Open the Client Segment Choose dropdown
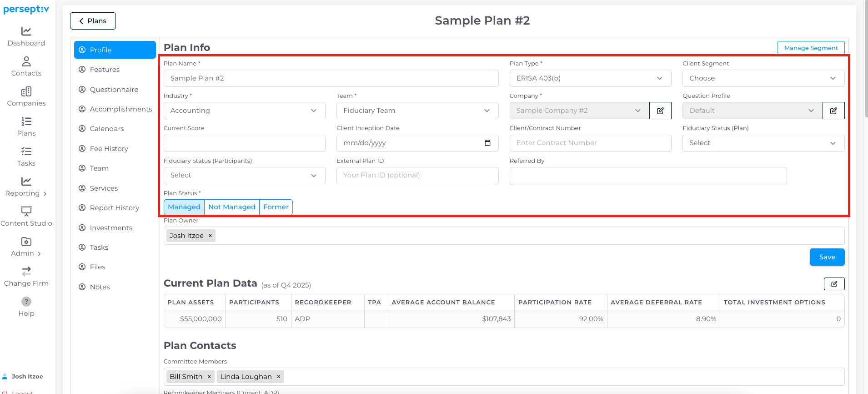The width and height of the screenshot is (868, 394). tap(763, 78)
